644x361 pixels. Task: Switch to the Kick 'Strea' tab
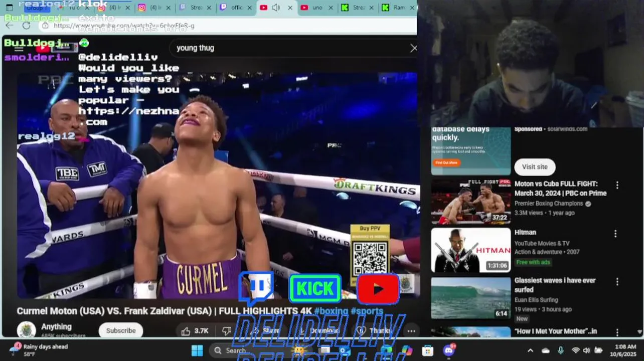coord(358,8)
